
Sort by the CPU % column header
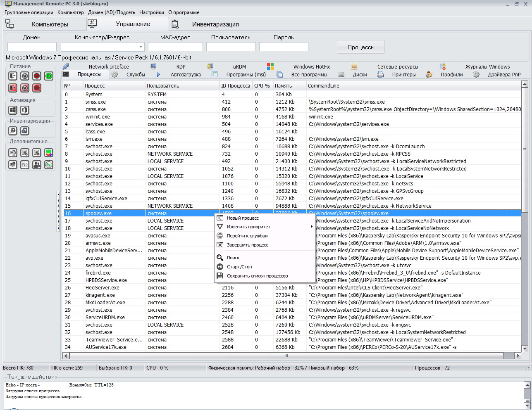coord(263,86)
